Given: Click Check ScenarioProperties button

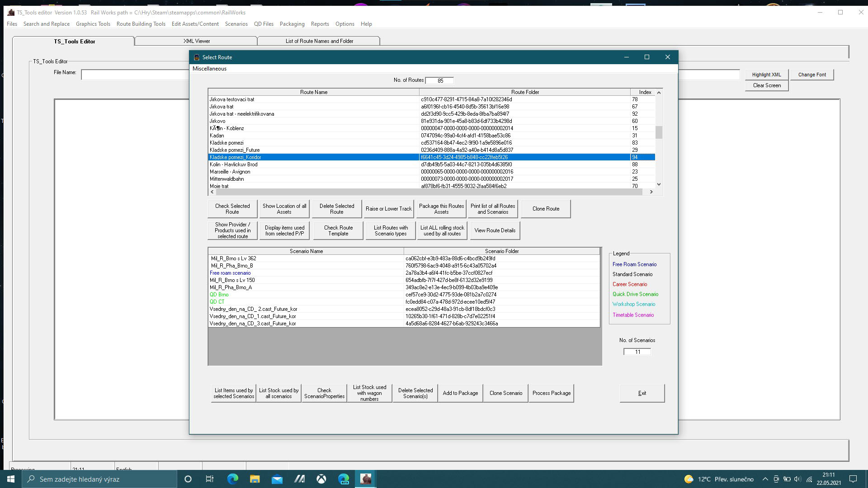Looking at the screenshot, I should click(324, 393).
